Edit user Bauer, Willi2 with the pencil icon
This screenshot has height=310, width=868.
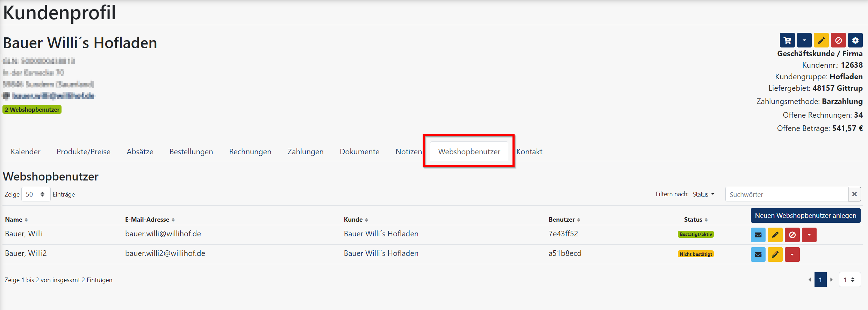tap(775, 254)
